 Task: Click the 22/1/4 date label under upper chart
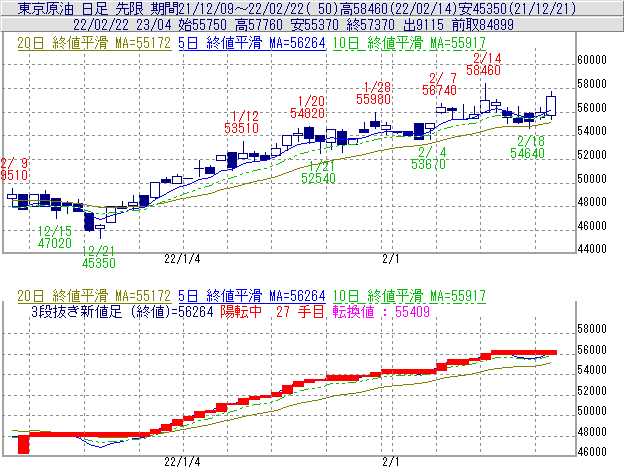tap(182, 259)
